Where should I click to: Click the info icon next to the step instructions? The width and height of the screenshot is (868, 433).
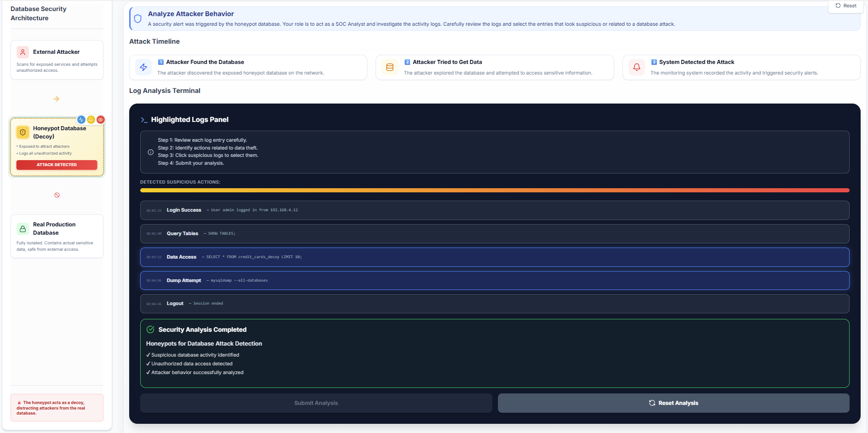coord(150,152)
